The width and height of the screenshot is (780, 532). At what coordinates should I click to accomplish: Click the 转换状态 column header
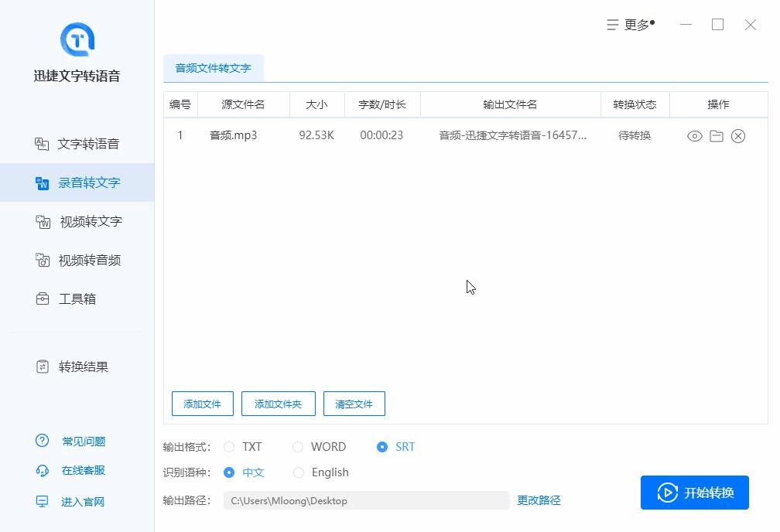635,104
